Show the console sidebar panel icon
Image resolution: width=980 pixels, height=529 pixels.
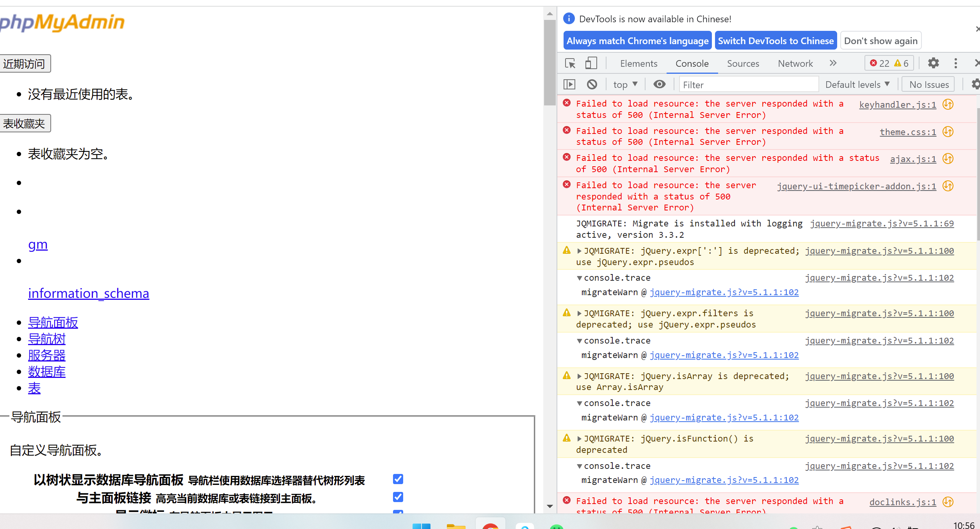point(569,84)
